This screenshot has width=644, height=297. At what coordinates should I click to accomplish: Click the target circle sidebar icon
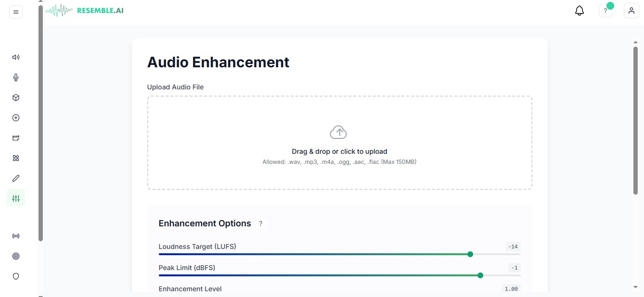16,256
